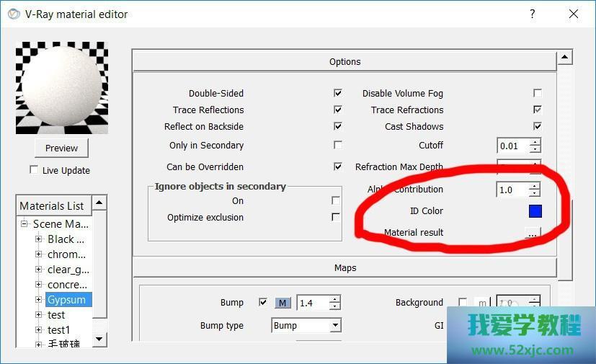This screenshot has height=364, width=596.
Task: Toggle the Double-Sided checkbox
Action: (x=337, y=94)
